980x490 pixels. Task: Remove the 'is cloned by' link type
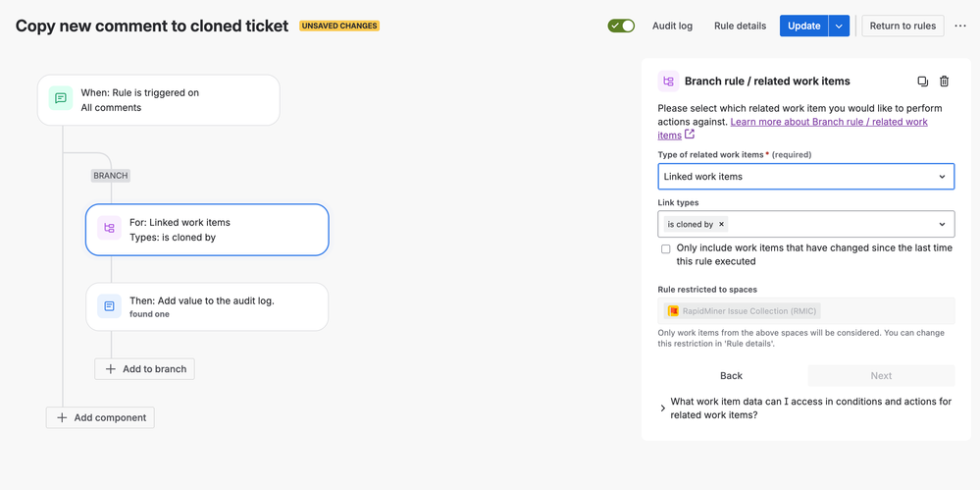click(x=722, y=224)
